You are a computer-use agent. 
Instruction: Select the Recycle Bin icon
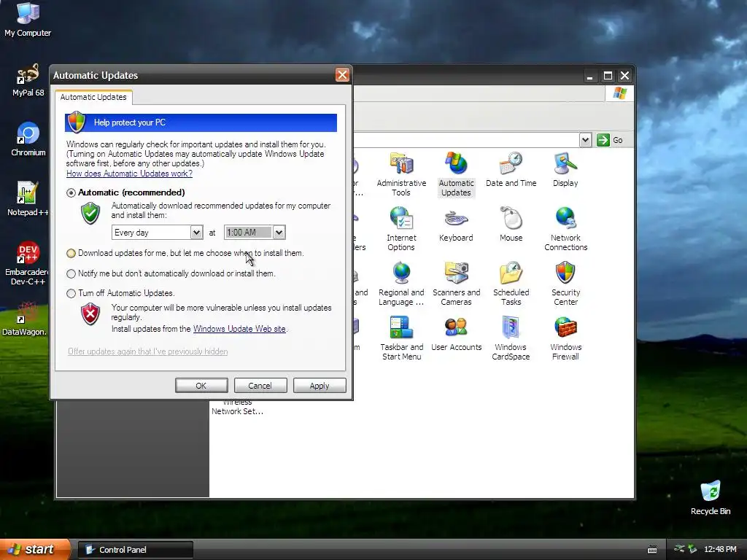pos(710,498)
